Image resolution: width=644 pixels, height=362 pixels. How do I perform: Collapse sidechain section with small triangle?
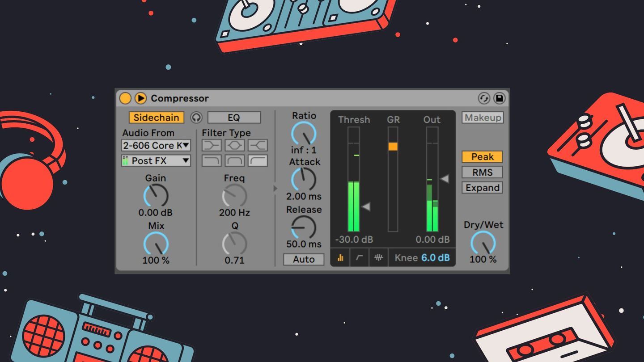(x=275, y=189)
